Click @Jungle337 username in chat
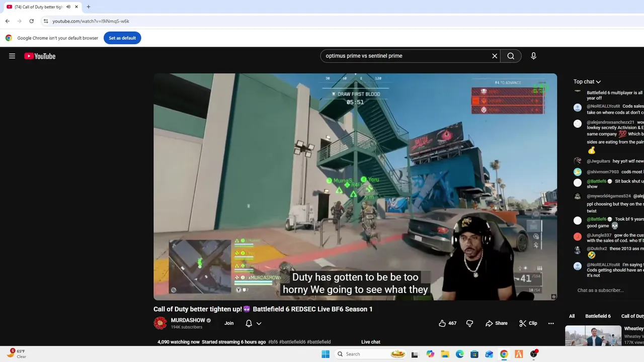This screenshot has height=362, width=644. [x=599, y=235]
